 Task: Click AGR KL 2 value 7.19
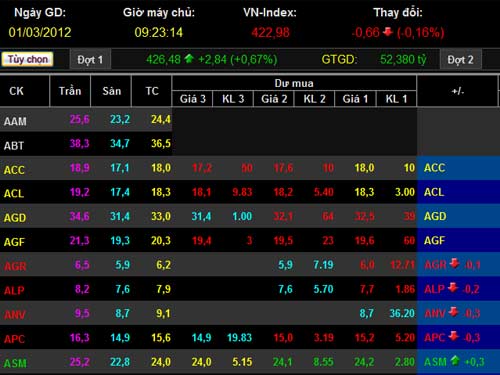tap(323, 265)
